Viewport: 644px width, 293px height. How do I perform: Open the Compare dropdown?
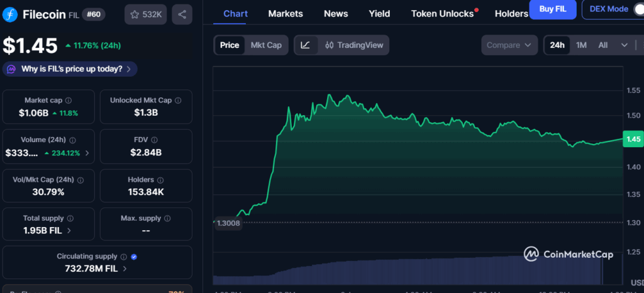coord(509,45)
